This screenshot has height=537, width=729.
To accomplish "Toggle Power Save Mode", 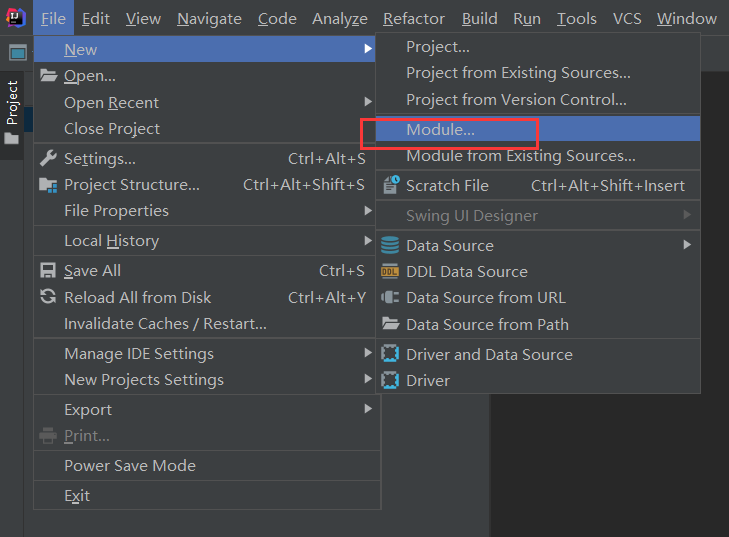I will [130, 466].
